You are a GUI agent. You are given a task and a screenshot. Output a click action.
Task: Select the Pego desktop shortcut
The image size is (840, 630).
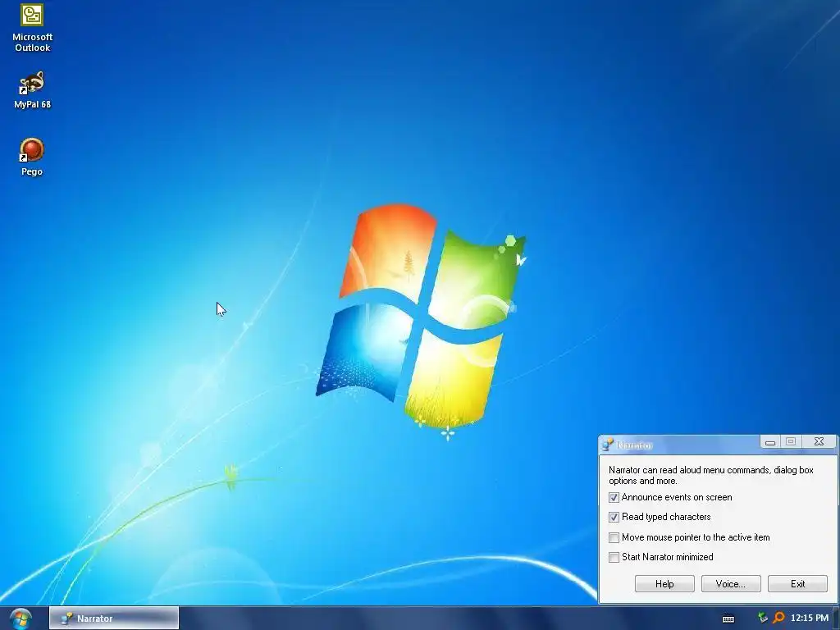pos(32,157)
